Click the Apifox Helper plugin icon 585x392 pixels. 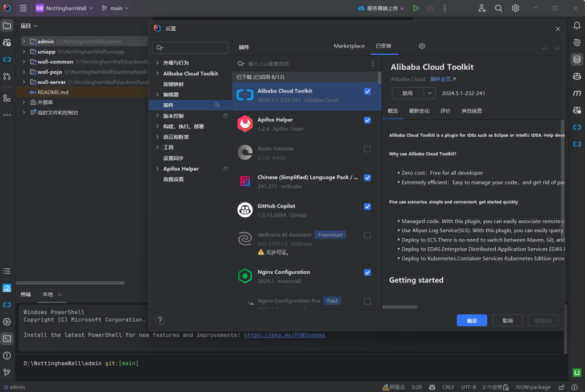pyautogui.click(x=245, y=124)
